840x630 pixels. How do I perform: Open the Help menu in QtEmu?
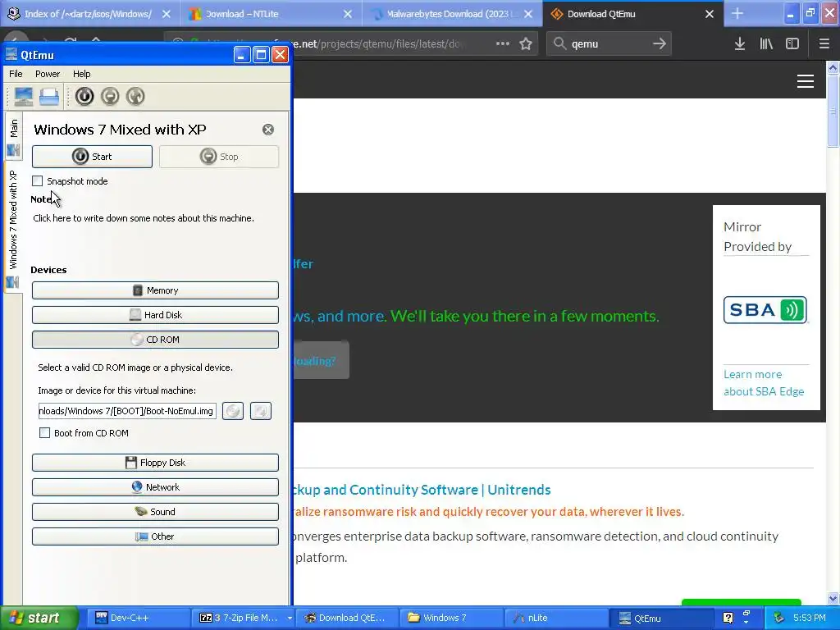pyautogui.click(x=81, y=74)
